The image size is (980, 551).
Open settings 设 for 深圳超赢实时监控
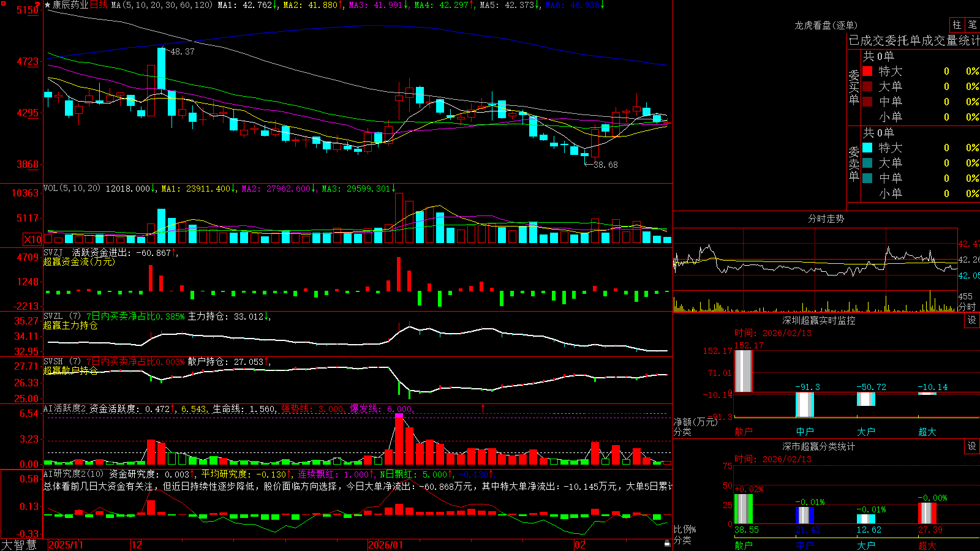point(972,320)
